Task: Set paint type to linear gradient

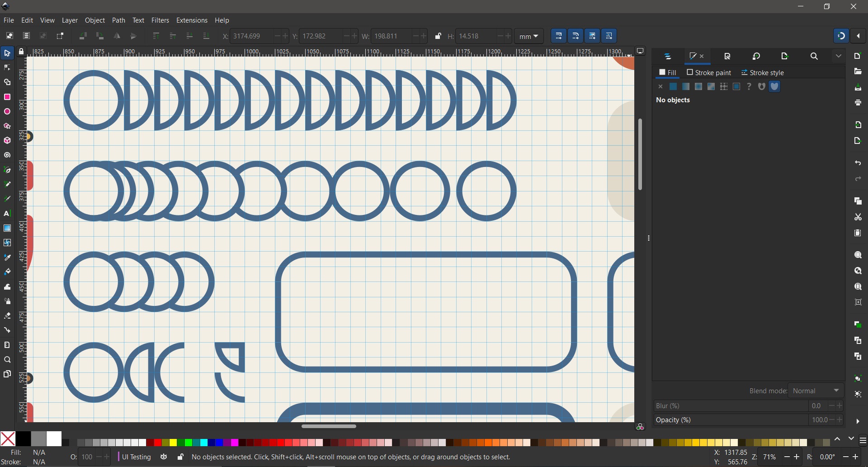Action: (x=686, y=87)
